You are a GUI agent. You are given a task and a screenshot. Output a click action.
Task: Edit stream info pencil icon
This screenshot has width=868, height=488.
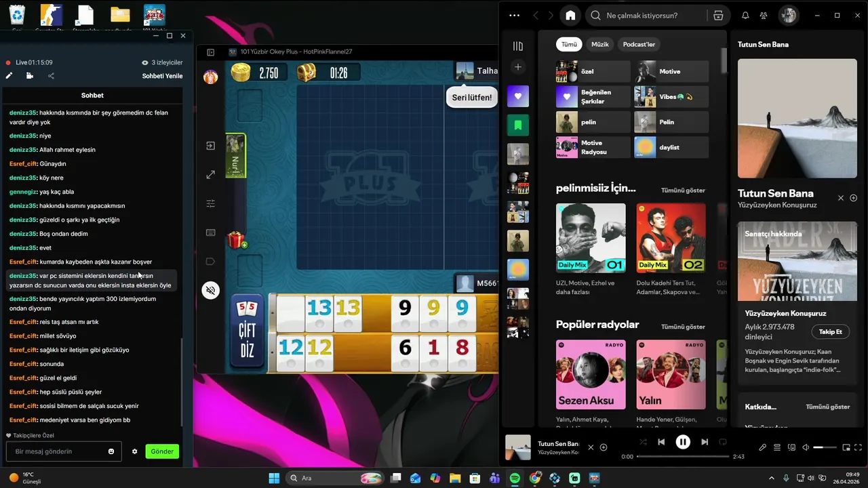(x=9, y=76)
